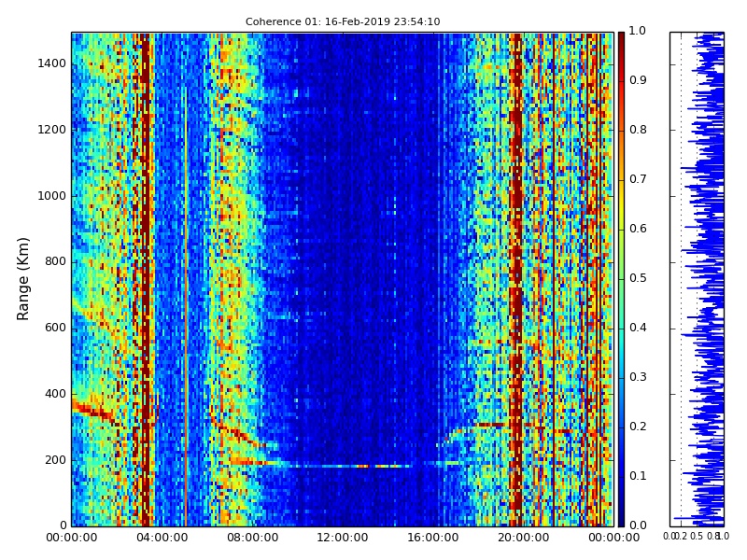Click the colorbar 0.5 value label
The image size is (747, 560).
(638, 278)
